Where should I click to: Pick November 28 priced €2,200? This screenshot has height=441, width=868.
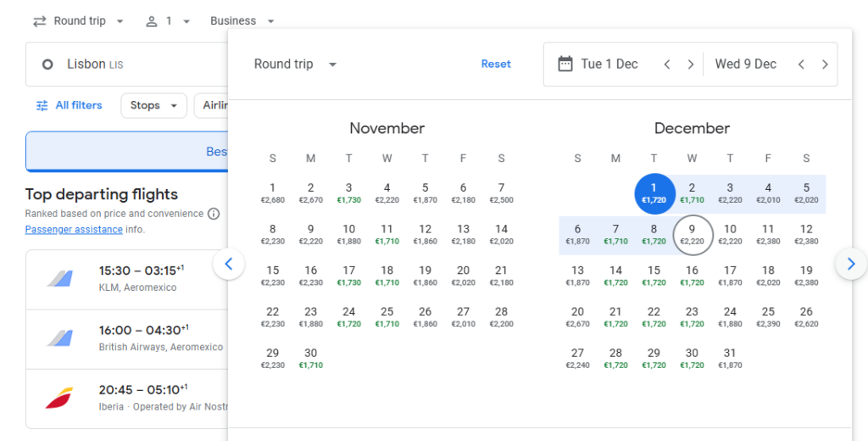point(501,317)
